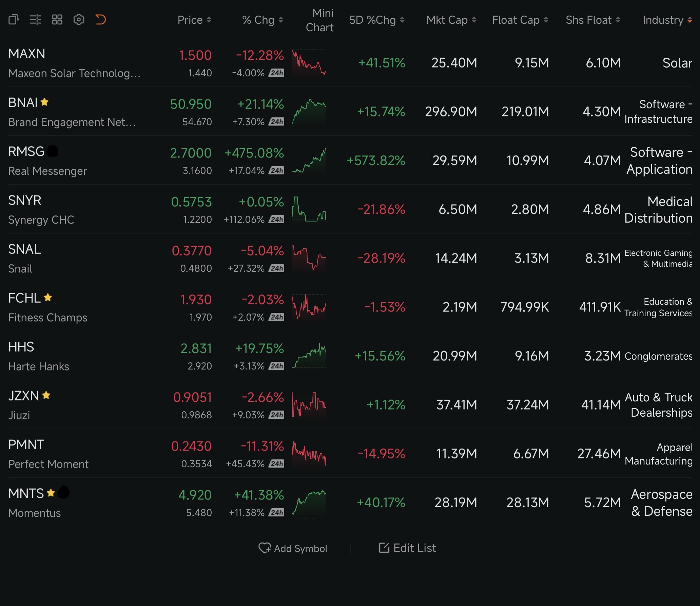700x606 pixels.
Task: Click the gold star next to JZXN
Action: point(46,395)
